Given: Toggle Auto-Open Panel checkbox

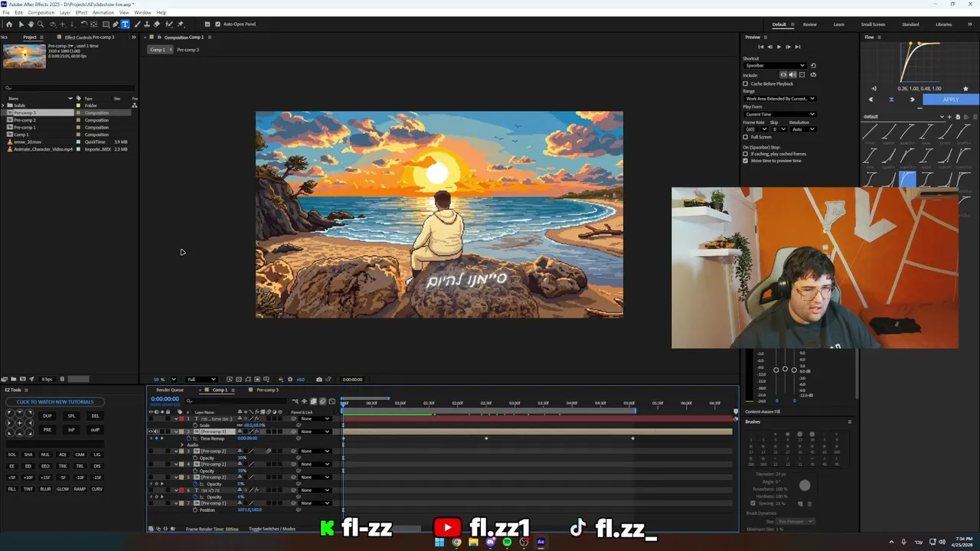Looking at the screenshot, I should tap(217, 24).
